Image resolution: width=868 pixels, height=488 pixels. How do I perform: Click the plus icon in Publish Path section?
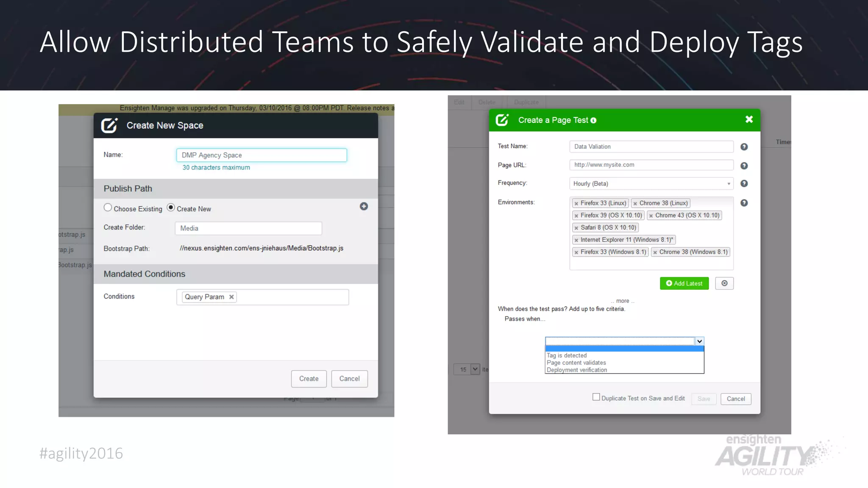click(x=364, y=206)
